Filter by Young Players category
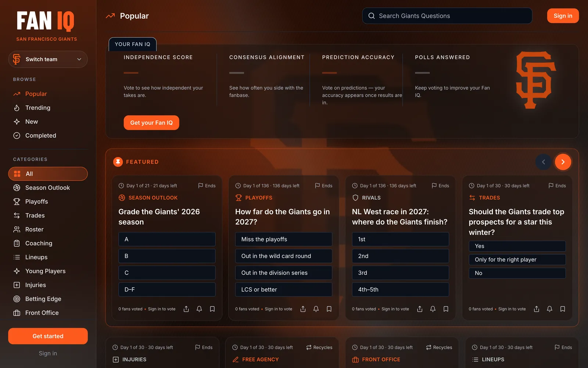The image size is (588, 368). [48, 271]
